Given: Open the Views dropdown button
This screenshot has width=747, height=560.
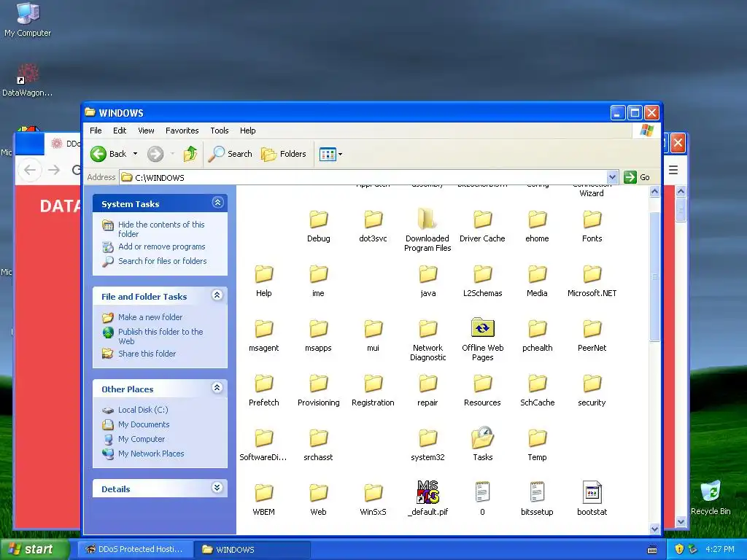Looking at the screenshot, I should [330, 154].
